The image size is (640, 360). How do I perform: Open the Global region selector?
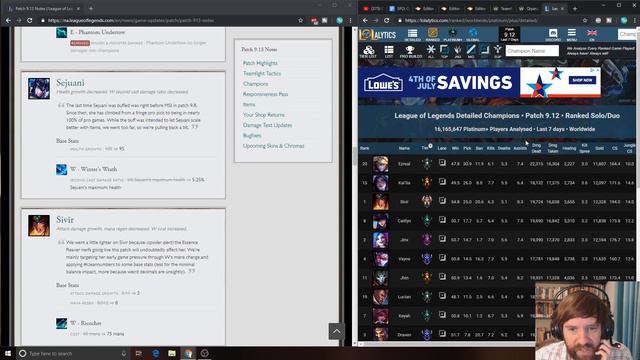click(x=473, y=35)
